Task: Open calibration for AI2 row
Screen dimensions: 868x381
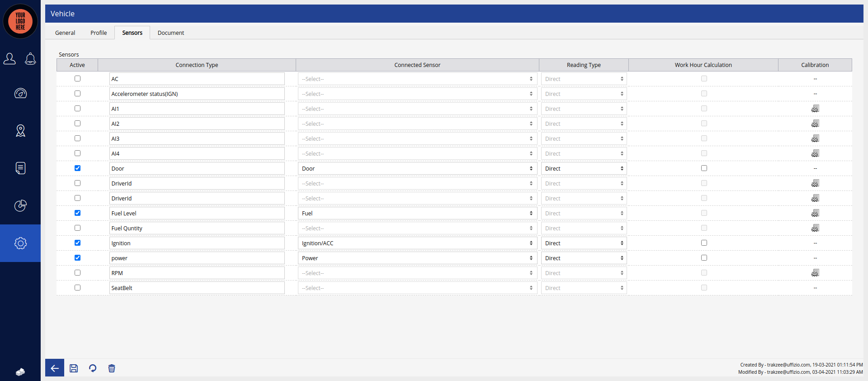Action: (x=815, y=124)
